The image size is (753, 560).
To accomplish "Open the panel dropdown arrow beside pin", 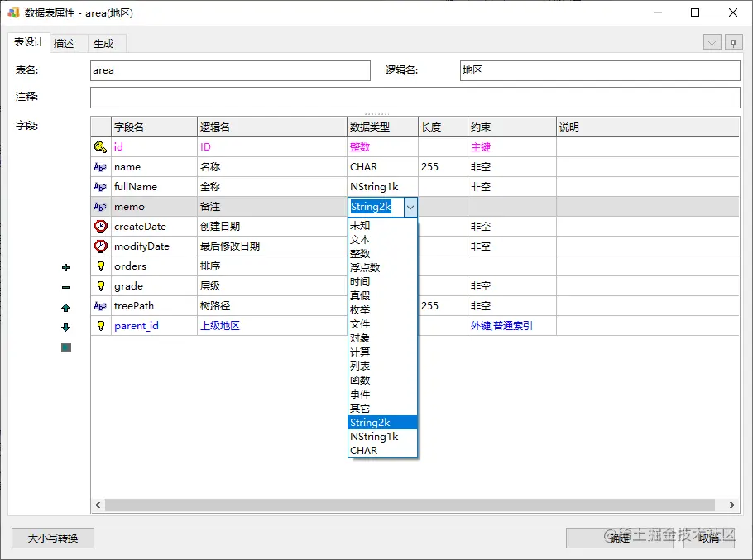I will pos(712,43).
